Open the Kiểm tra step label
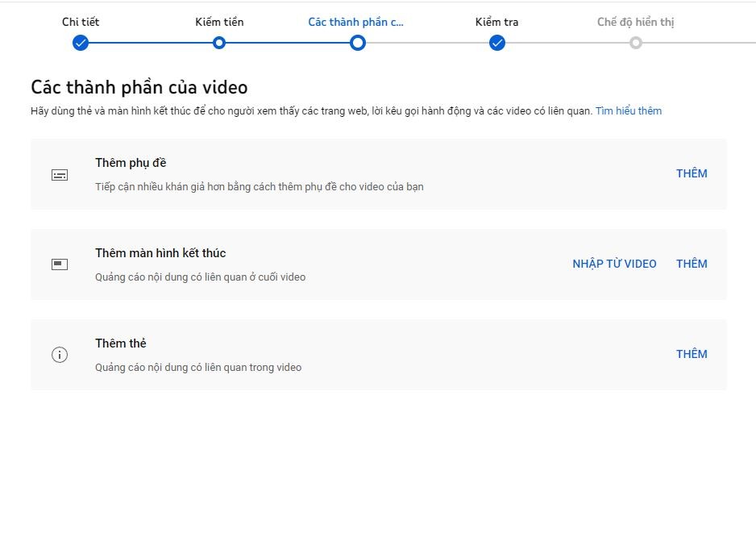The image size is (756, 537). (x=497, y=22)
